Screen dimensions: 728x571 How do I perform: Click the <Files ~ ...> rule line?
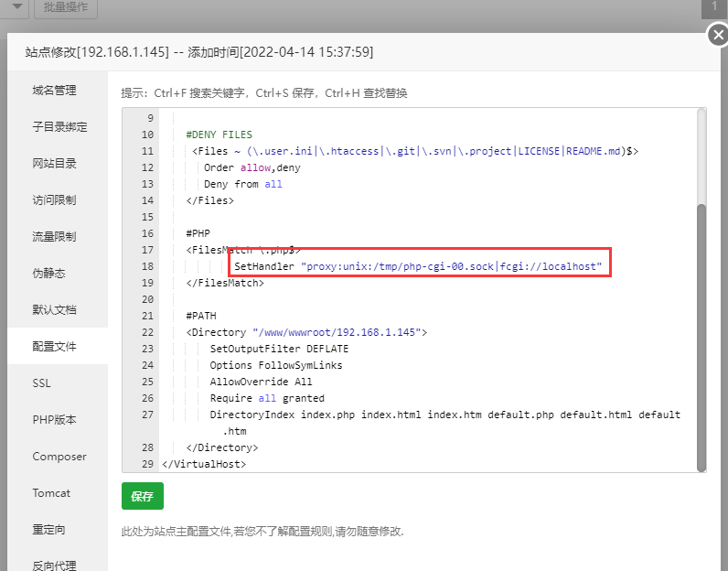415,152
